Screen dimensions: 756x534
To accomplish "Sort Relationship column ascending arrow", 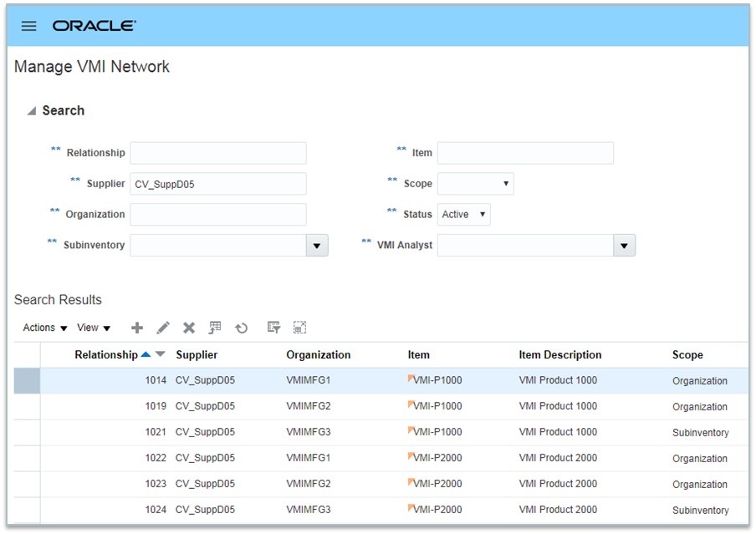I will 146,354.
